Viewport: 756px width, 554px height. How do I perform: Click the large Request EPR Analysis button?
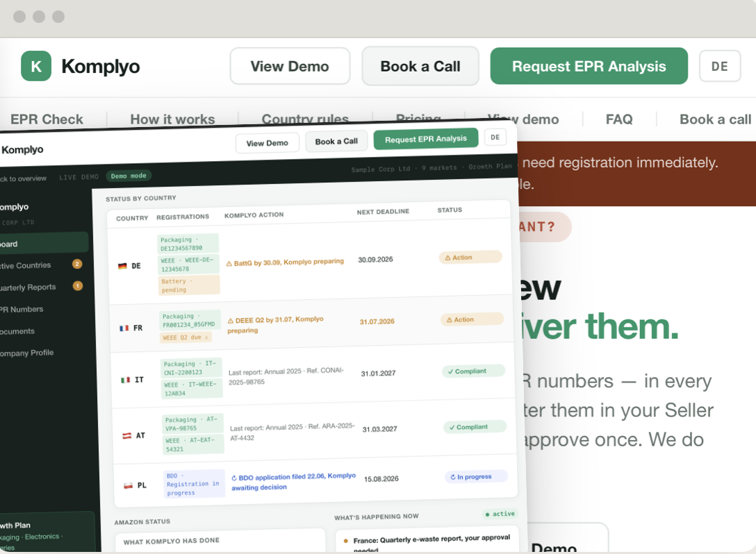pyautogui.click(x=589, y=66)
